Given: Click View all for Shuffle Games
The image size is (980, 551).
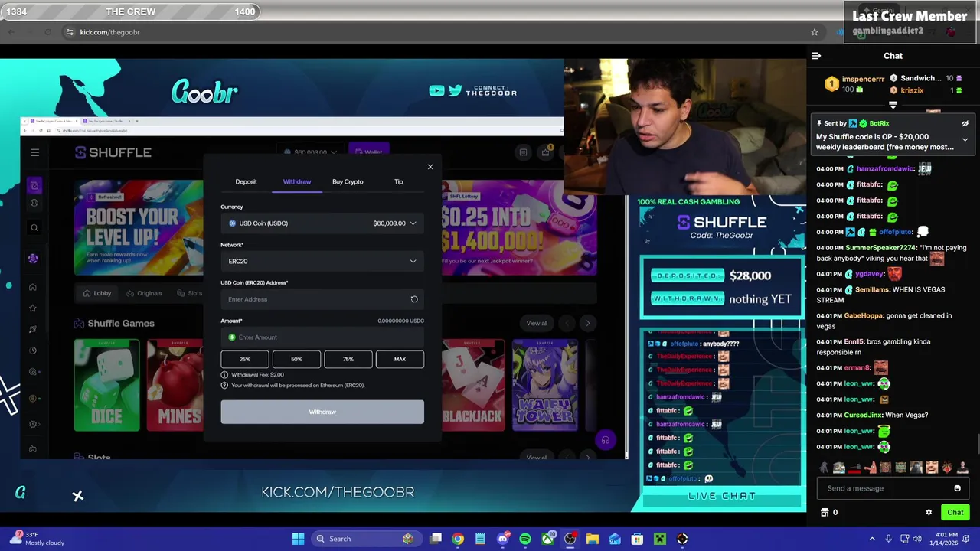Looking at the screenshot, I should click(x=537, y=323).
